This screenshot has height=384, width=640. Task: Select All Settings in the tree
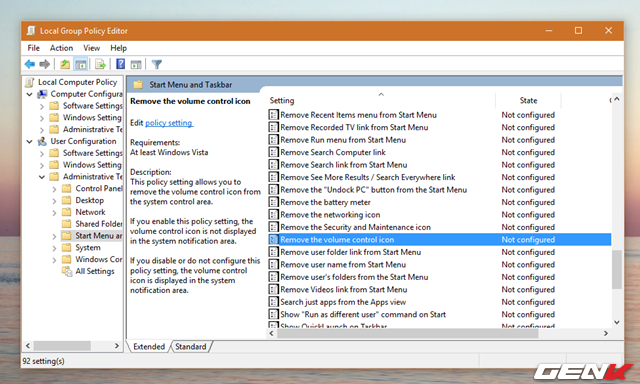tap(95, 271)
